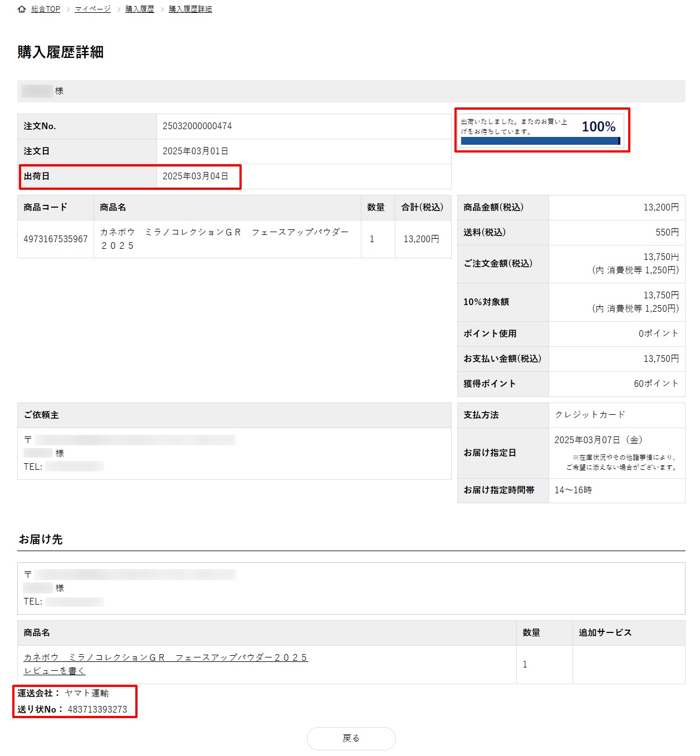The width and height of the screenshot is (700, 756).
Task: Click the blue shipment progress bar
Action: click(x=540, y=141)
